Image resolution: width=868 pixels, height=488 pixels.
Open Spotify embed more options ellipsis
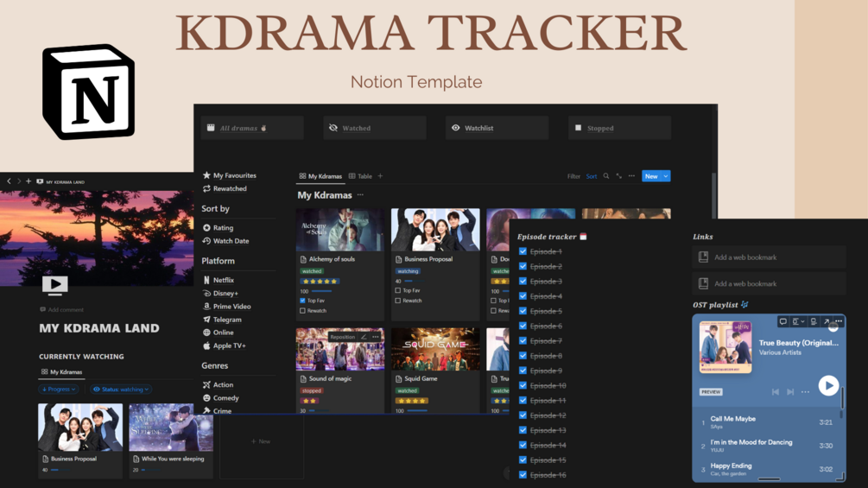coord(806,392)
